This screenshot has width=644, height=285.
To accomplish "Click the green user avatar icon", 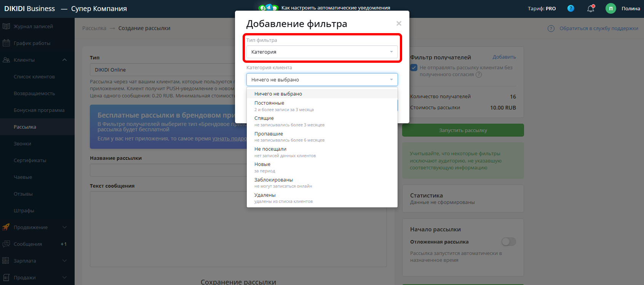I will pos(610,8).
